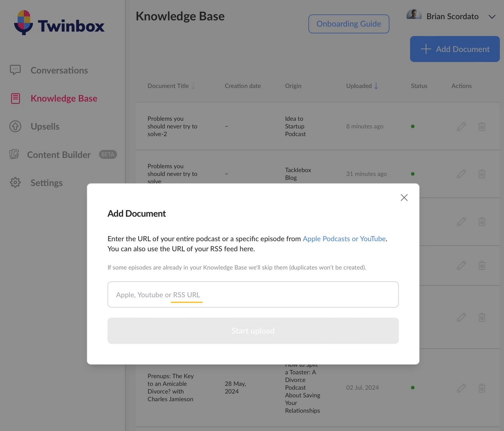This screenshot has height=431, width=504.
Task: Click the Add Document button
Action: pos(455,49)
